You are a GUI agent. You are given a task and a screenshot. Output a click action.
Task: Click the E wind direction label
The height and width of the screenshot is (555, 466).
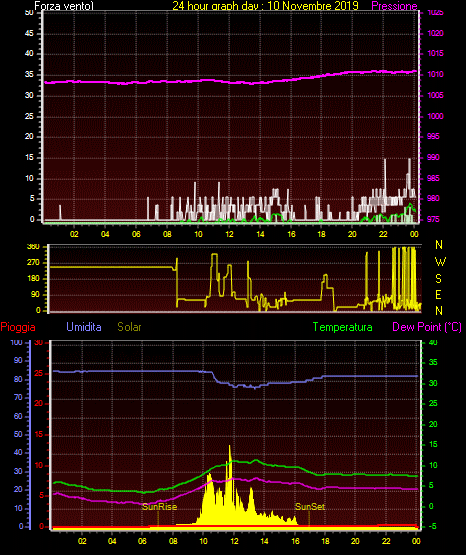[x=438, y=295]
